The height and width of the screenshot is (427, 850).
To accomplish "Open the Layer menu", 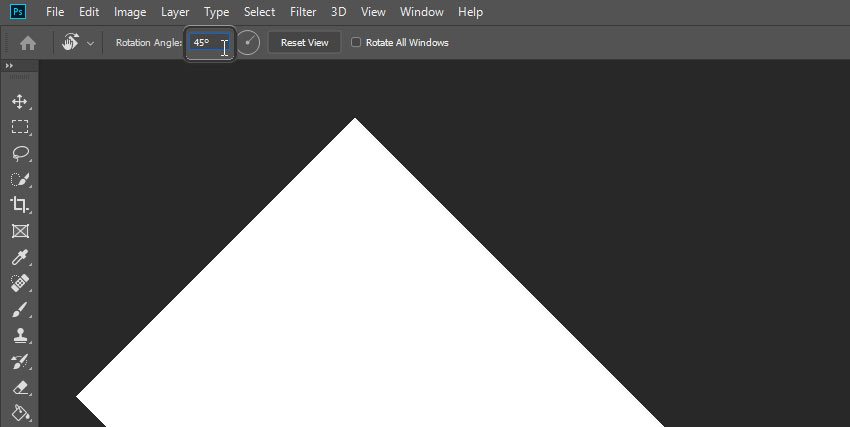I will coord(175,12).
